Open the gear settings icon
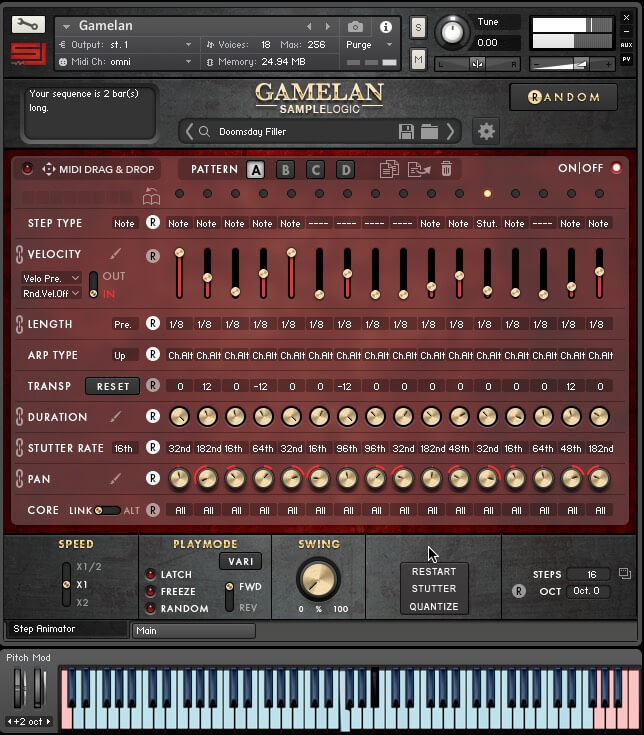 pos(486,131)
